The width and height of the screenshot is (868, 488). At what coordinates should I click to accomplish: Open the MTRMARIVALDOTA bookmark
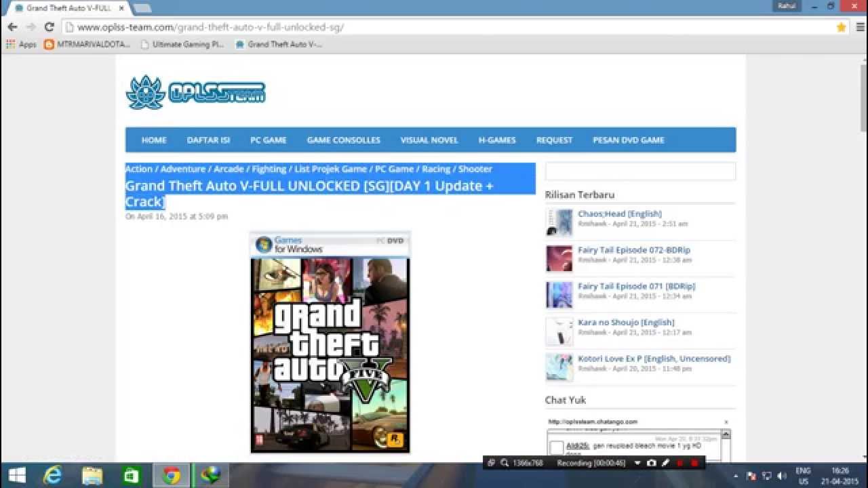click(88, 45)
